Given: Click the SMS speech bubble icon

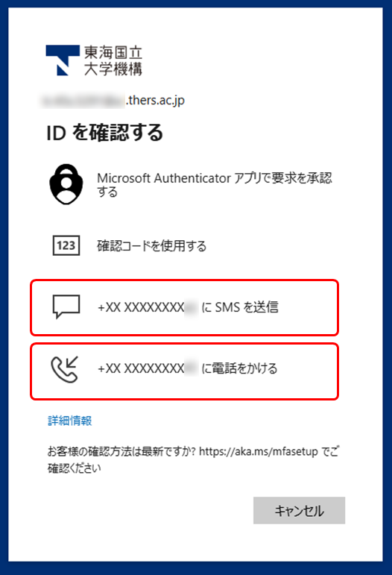Looking at the screenshot, I should click(x=66, y=307).
